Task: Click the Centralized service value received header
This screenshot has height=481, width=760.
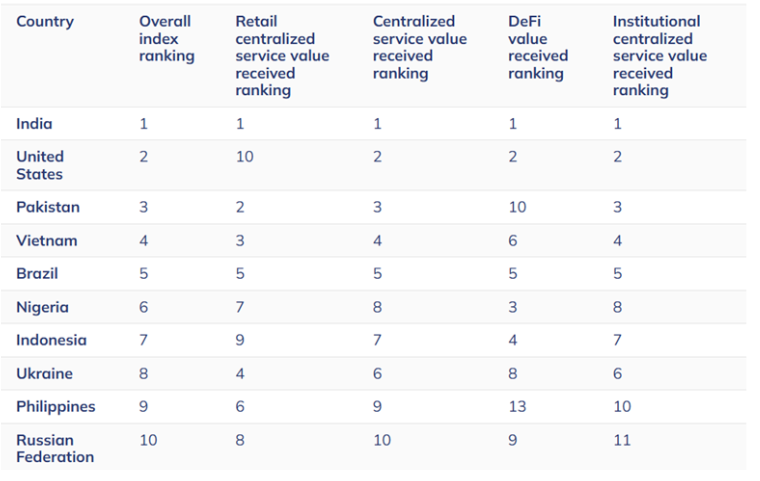Action: click(419, 47)
